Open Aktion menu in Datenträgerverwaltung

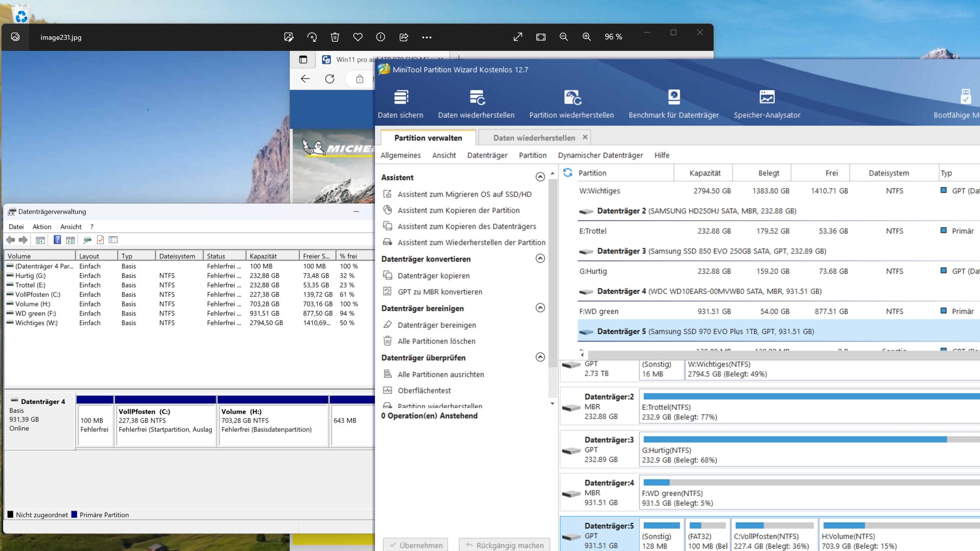[42, 227]
